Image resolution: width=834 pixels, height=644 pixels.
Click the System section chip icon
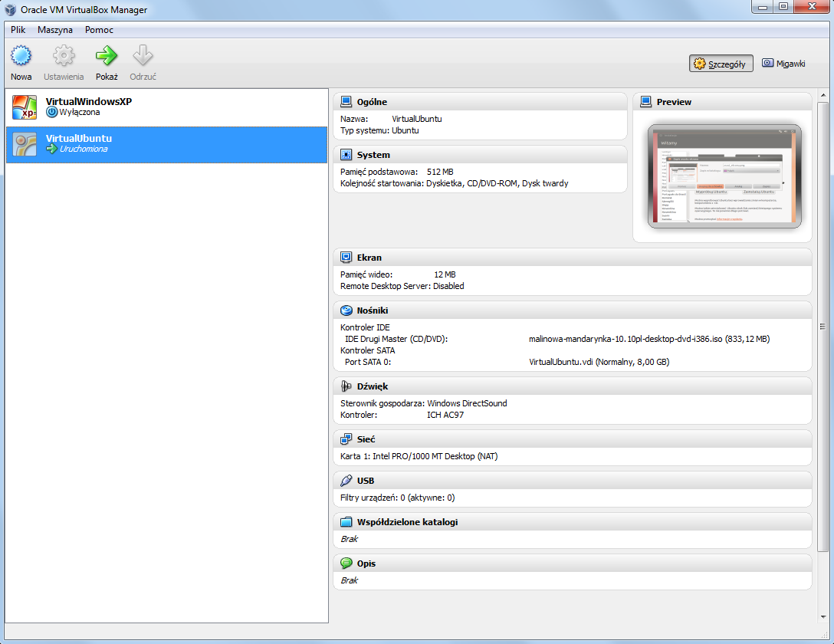346,155
